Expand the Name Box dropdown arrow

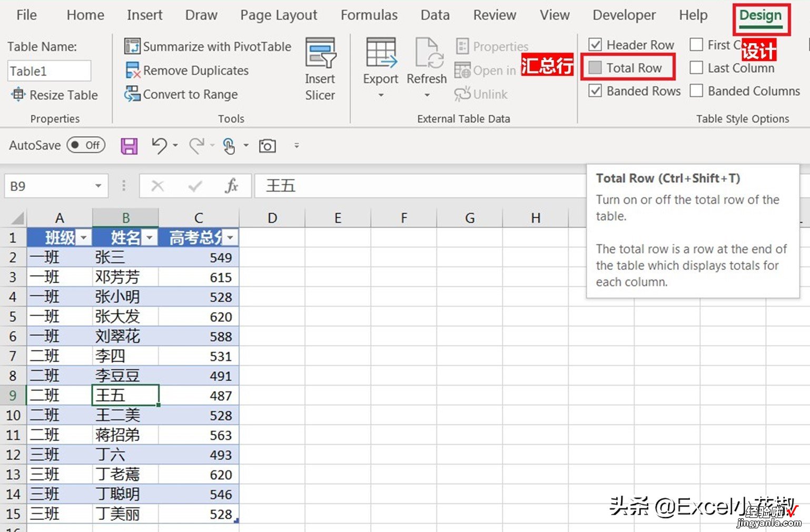tap(98, 186)
